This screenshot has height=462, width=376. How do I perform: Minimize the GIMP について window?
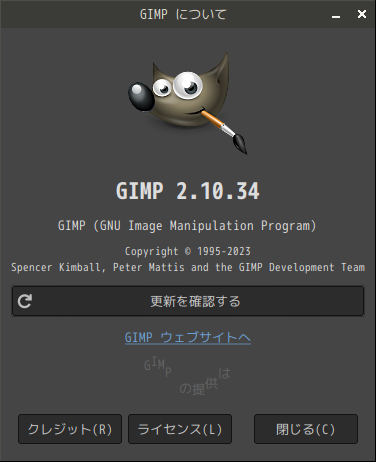[x=336, y=15]
